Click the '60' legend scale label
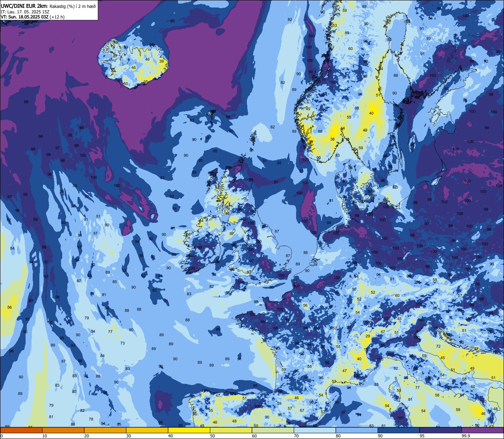The width and height of the screenshot is (504, 439). click(x=254, y=436)
